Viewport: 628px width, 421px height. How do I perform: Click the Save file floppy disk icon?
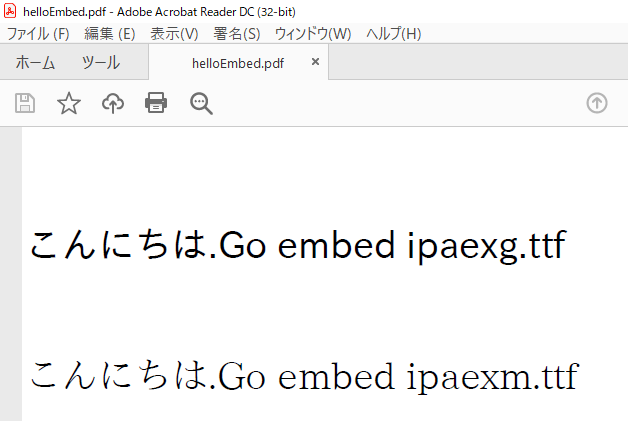25,103
